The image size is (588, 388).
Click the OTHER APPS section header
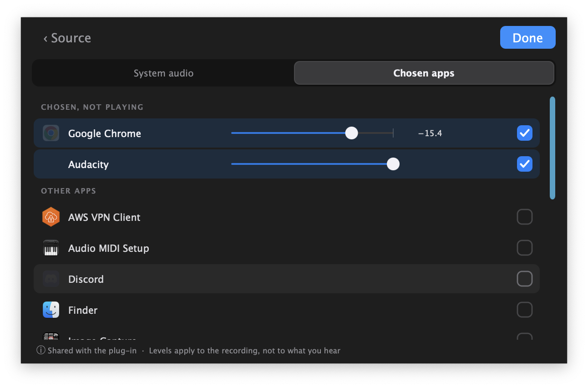(69, 191)
